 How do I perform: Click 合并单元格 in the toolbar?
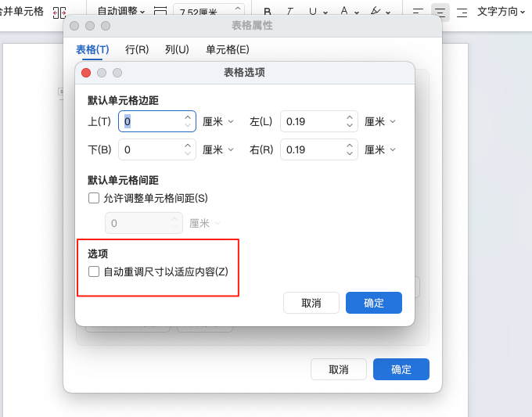tap(22, 12)
